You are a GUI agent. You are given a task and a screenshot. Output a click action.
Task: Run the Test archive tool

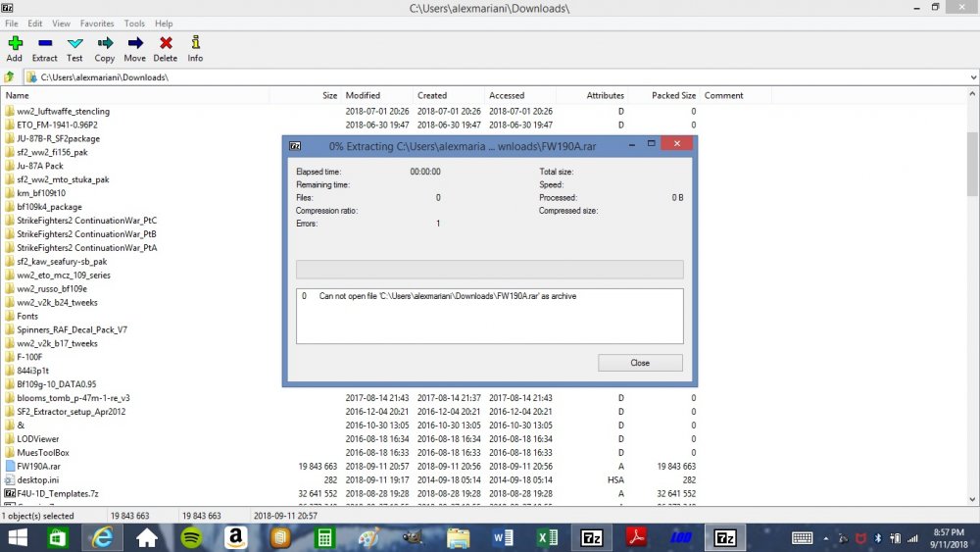(x=75, y=44)
